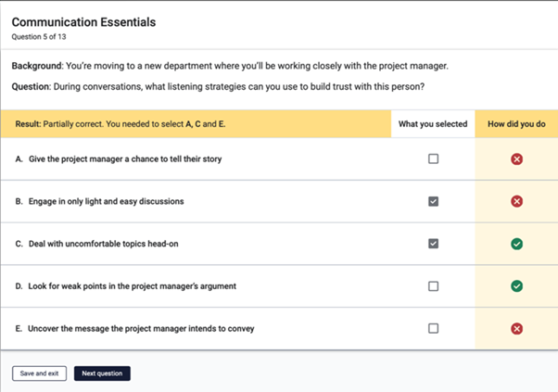
Task: Click the red X icon in row B
Action: point(516,201)
